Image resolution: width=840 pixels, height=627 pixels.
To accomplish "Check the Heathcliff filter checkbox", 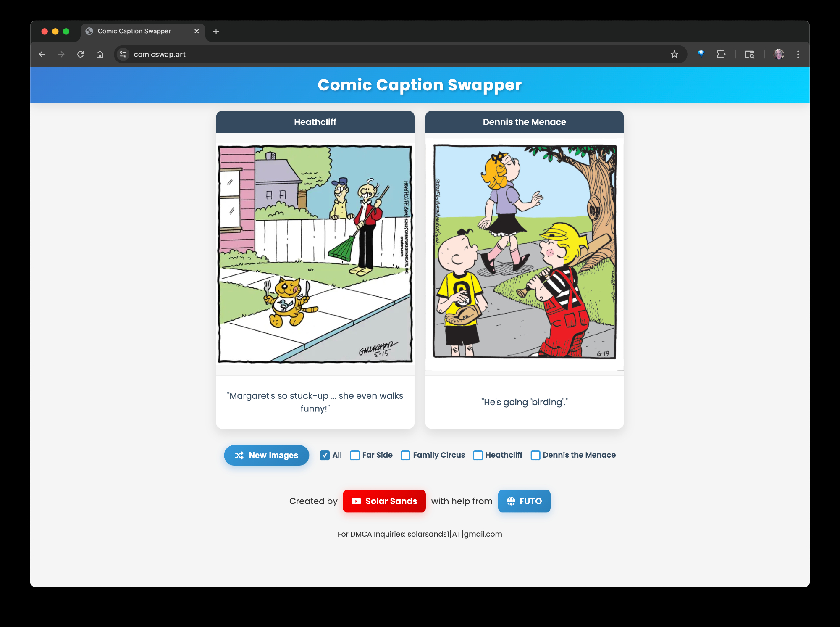I will point(478,455).
